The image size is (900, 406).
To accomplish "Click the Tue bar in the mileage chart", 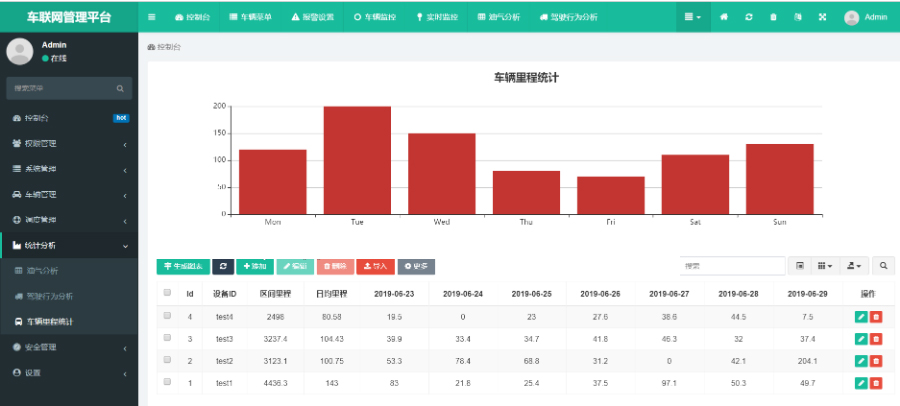I will (357, 160).
